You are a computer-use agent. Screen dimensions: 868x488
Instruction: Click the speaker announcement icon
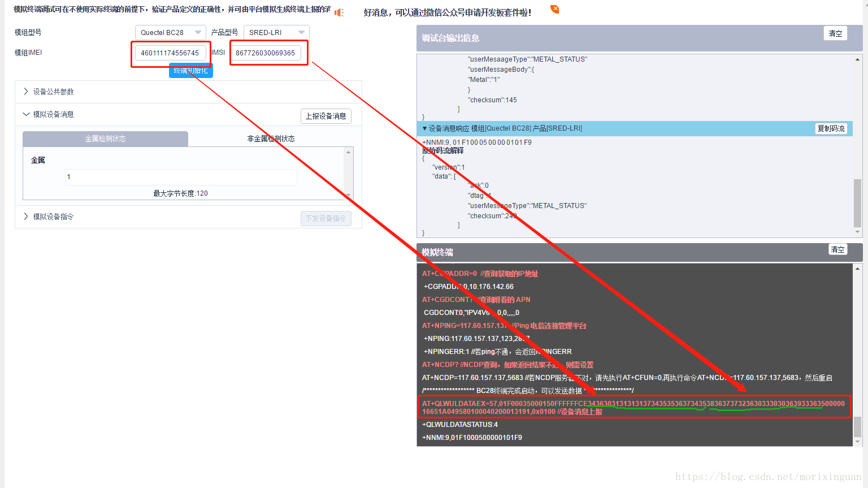(339, 12)
